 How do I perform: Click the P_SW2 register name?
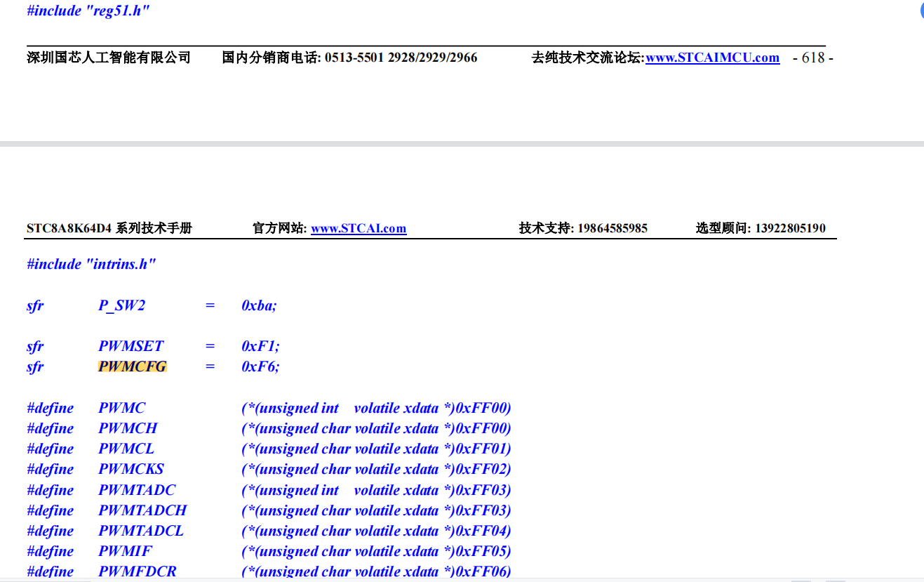pos(121,306)
